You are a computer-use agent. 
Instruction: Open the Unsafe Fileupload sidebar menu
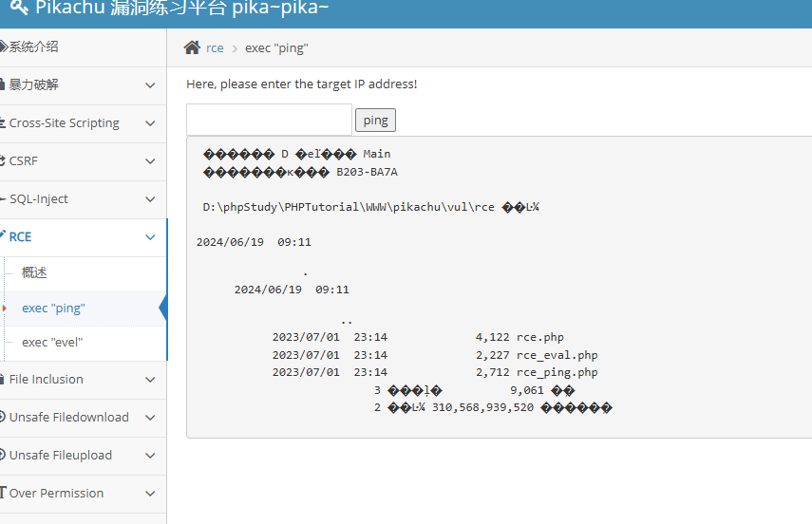point(83,455)
